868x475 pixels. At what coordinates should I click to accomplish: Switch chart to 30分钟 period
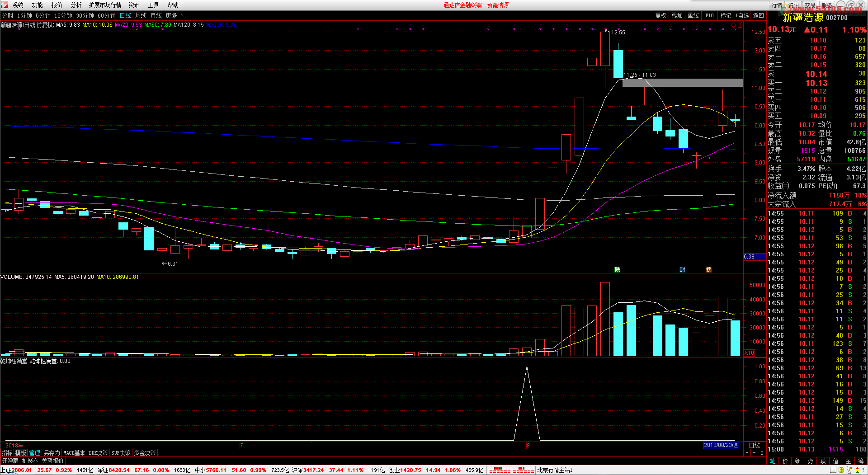click(x=85, y=15)
